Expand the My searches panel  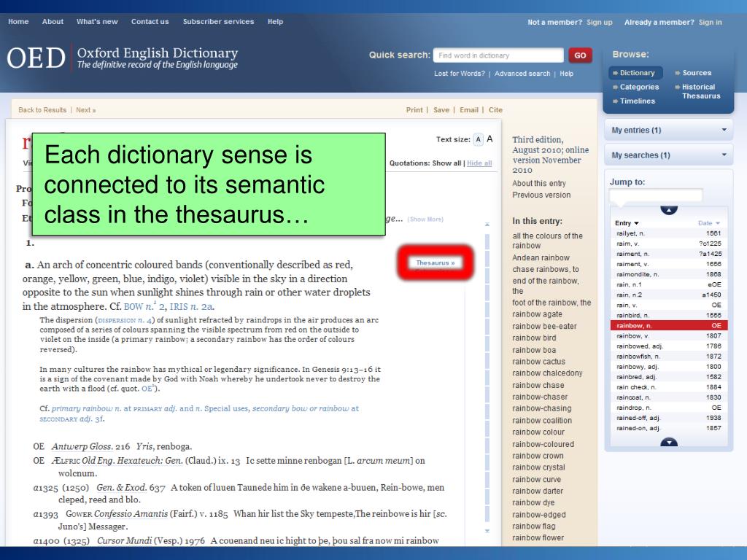pyautogui.click(x=668, y=155)
